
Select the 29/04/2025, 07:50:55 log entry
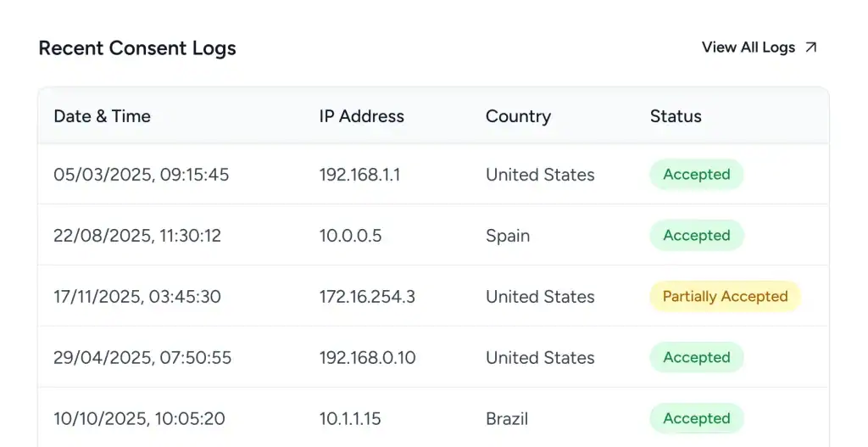pyautogui.click(x=433, y=357)
